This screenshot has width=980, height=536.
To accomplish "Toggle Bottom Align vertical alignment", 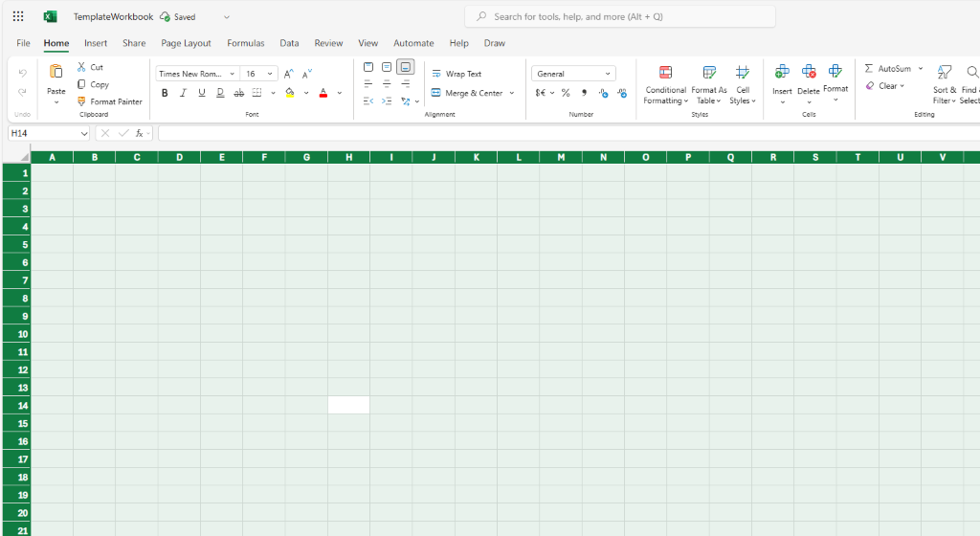I will coord(406,67).
